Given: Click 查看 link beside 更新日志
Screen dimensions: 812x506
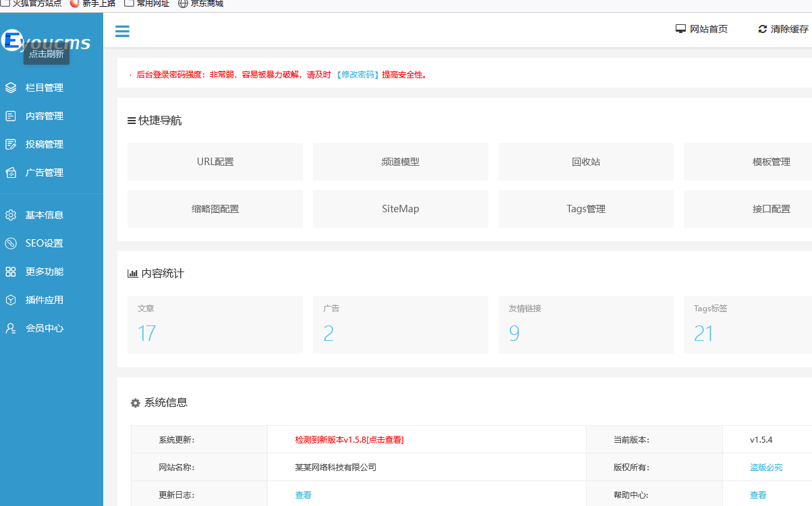Looking at the screenshot, I should 303,495.
